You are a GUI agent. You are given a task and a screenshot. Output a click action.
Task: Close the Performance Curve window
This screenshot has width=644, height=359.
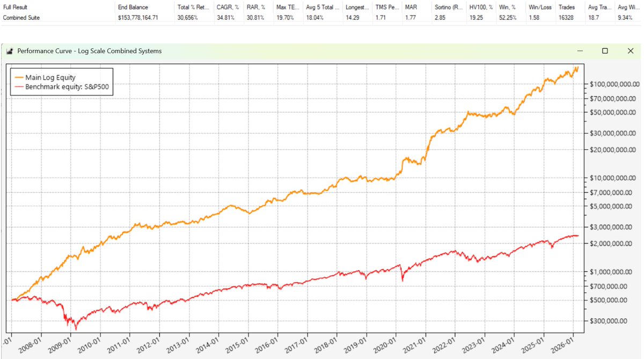pyautogui.click(x=631, y=50)
